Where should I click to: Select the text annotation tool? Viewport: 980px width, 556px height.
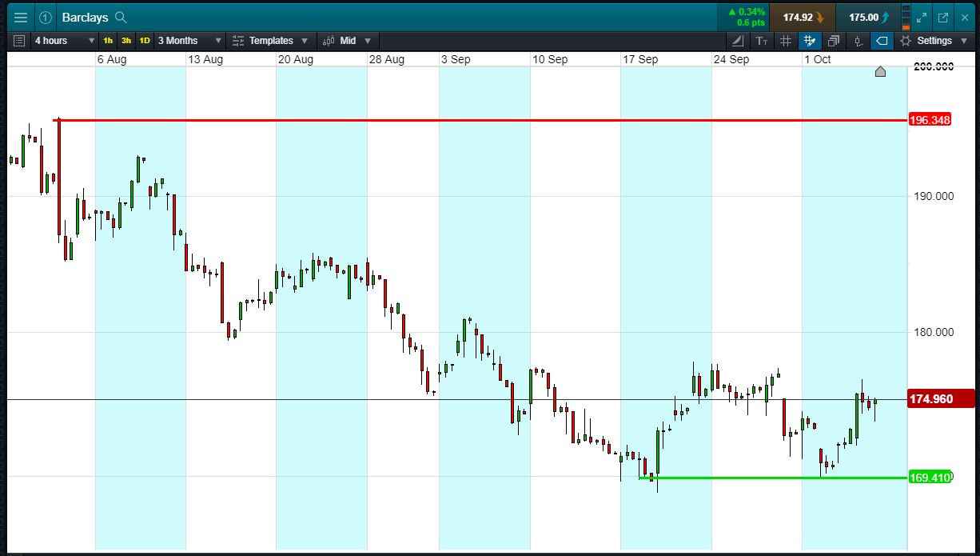(762, 41)
